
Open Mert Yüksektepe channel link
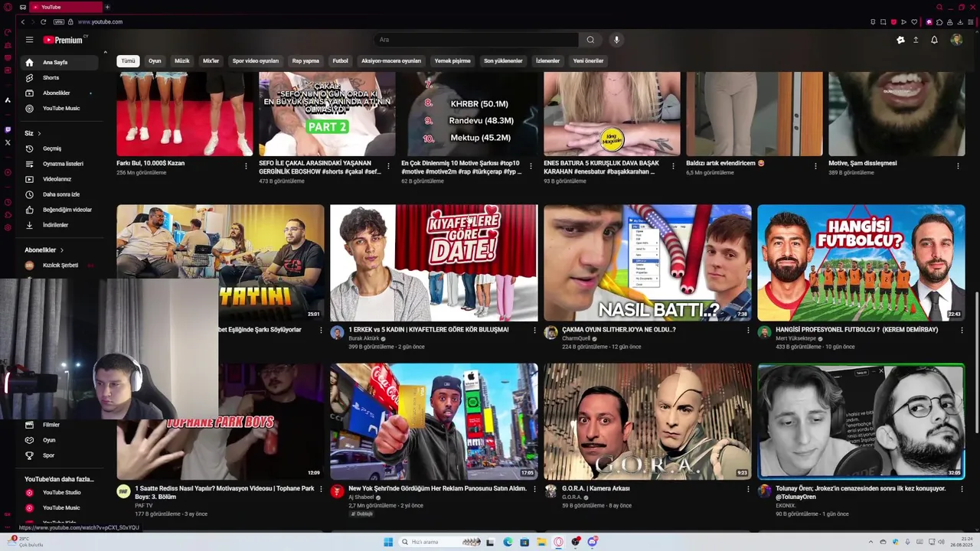click(x=796, y=338)
